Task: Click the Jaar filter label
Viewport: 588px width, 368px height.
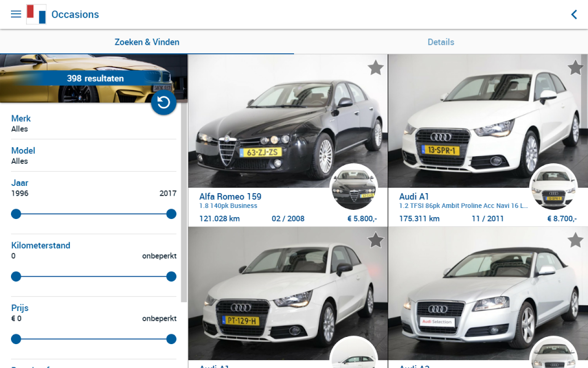Action: pyautogui.click(x=20, y=183)
